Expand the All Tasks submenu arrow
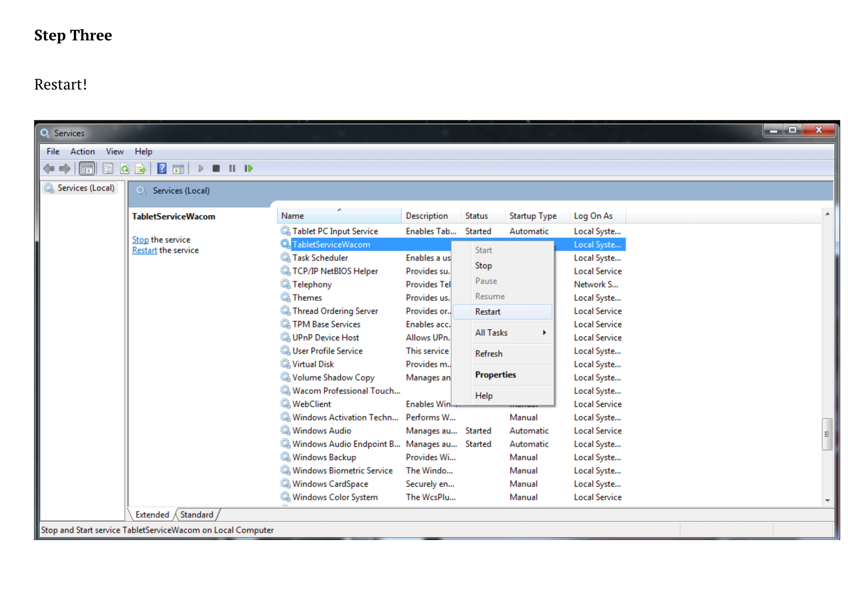 point(544,332)
